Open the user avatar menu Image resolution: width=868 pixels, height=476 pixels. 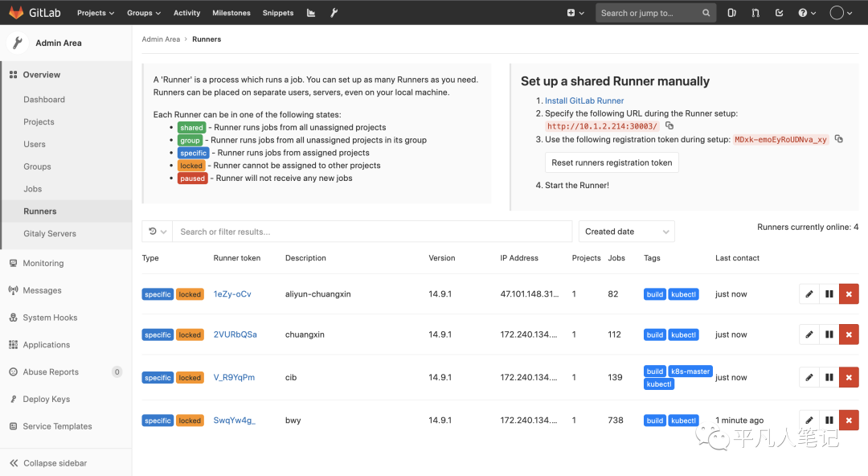click(841, 13)
